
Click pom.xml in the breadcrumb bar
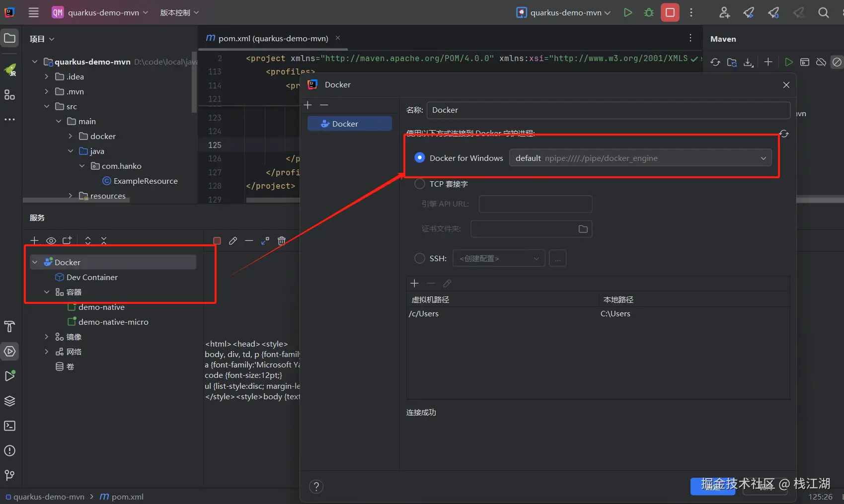pos(122,497)
